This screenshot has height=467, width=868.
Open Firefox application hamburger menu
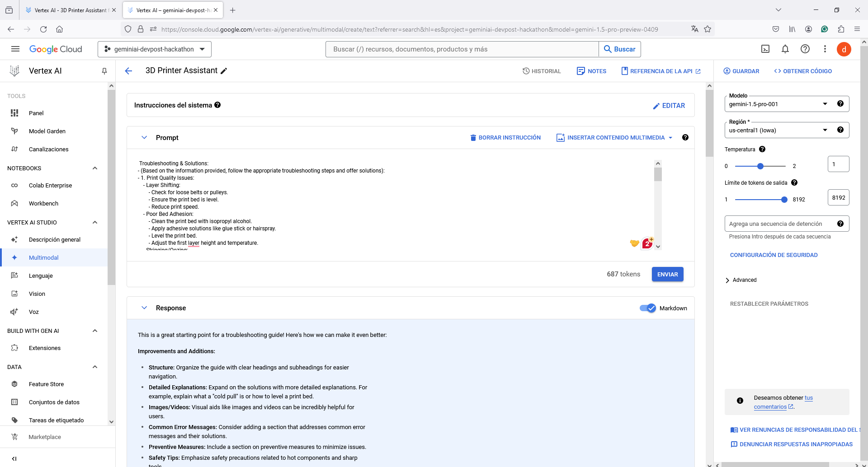click(857, 29)
